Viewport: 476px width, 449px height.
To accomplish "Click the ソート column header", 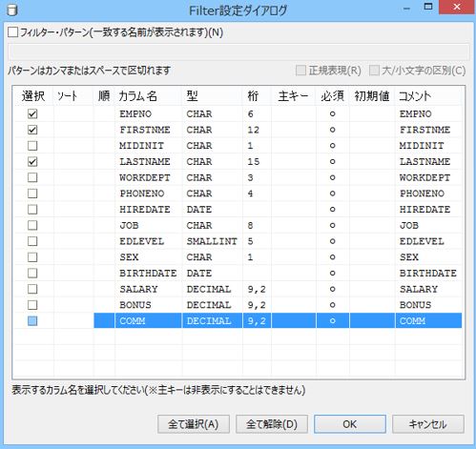I will point(73,96).
